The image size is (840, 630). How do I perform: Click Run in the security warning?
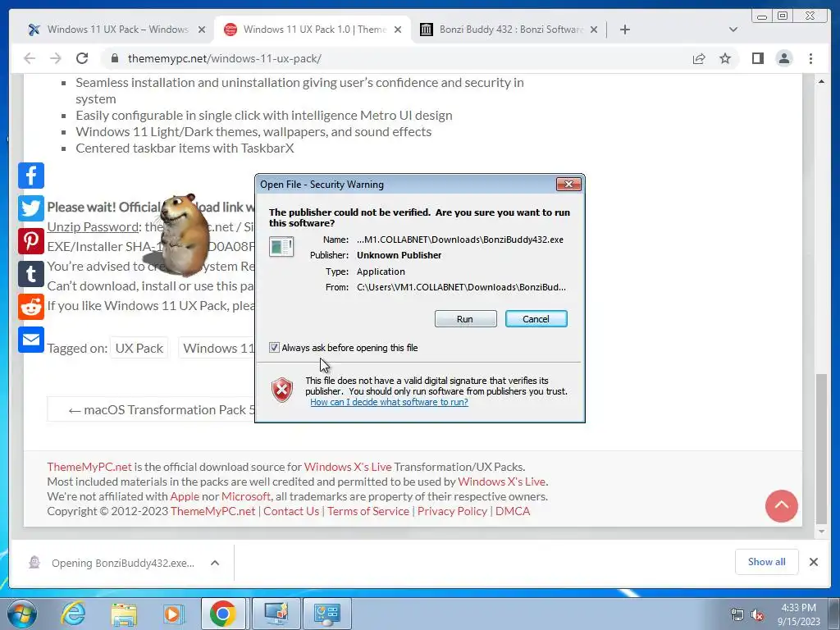coord(465,319)
